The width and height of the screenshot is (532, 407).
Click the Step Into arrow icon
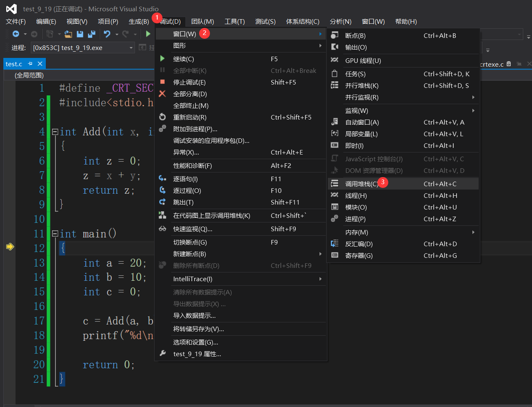162,179
